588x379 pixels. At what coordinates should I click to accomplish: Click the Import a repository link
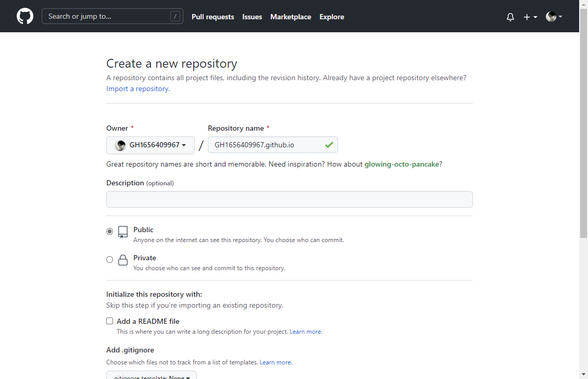click(137, 89)
